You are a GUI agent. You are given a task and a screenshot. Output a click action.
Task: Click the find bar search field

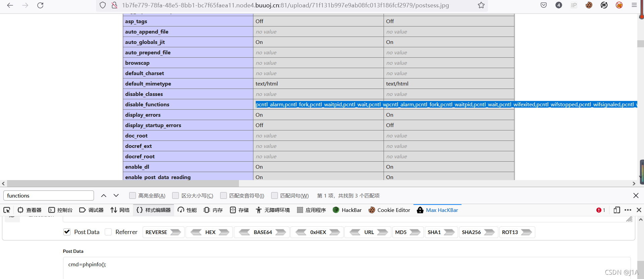(49, 196)
